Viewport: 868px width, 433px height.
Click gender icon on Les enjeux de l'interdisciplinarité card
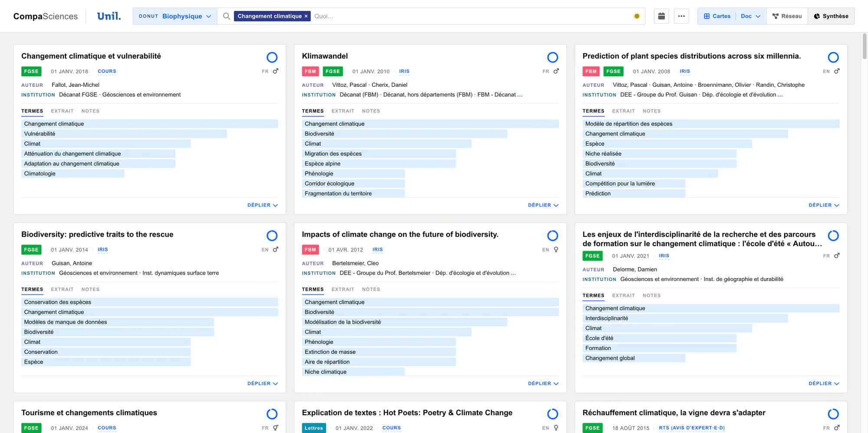click(x=837, y=256)
